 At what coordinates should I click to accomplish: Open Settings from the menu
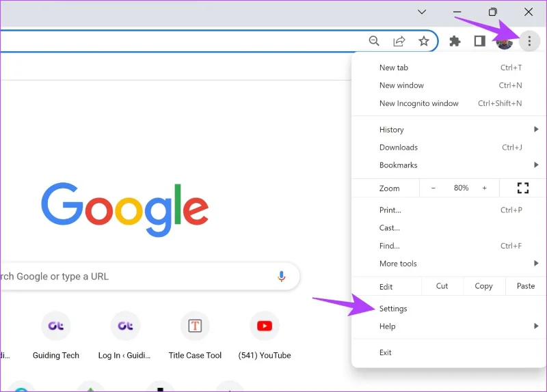click(x=449, y=309)
